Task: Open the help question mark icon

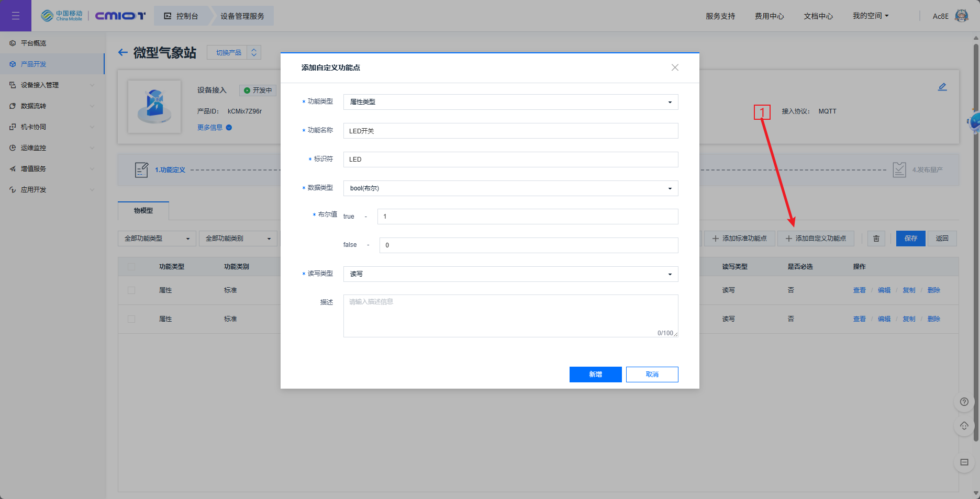Action: tap(964, 402)
